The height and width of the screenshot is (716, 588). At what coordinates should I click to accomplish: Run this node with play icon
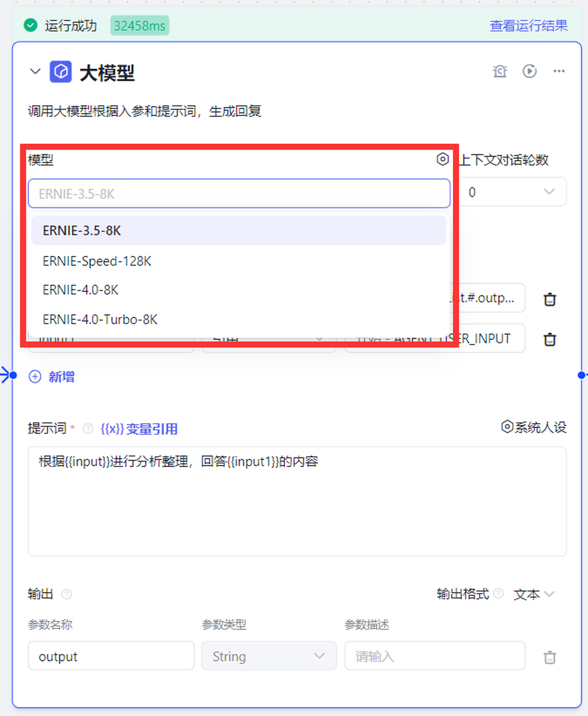529,71
